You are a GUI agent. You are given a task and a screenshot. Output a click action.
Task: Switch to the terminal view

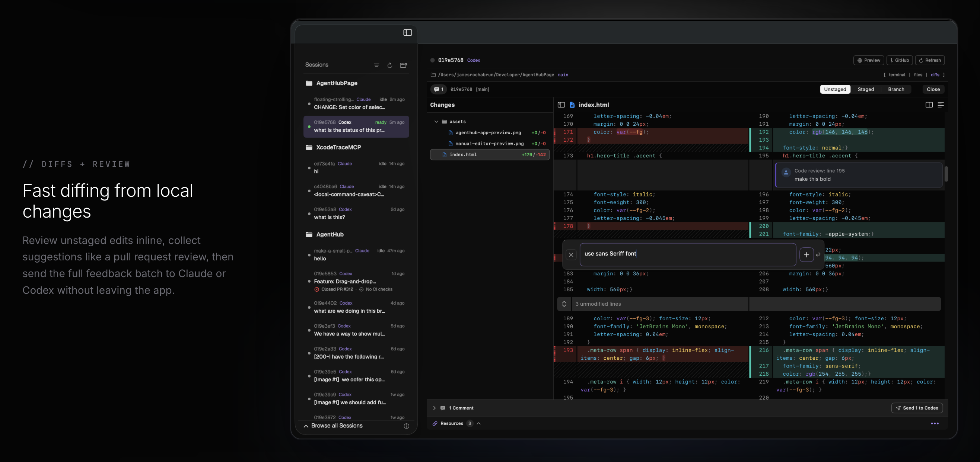[x=897, y=75]
